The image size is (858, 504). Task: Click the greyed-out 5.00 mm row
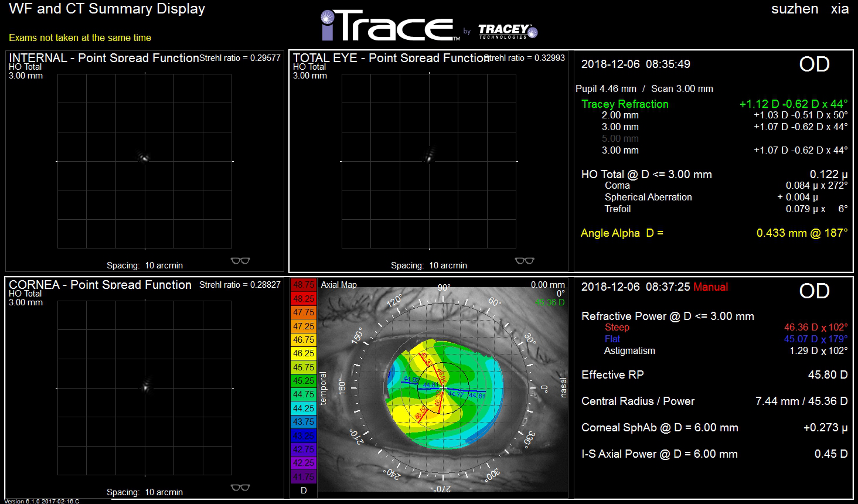coord(620,138)
